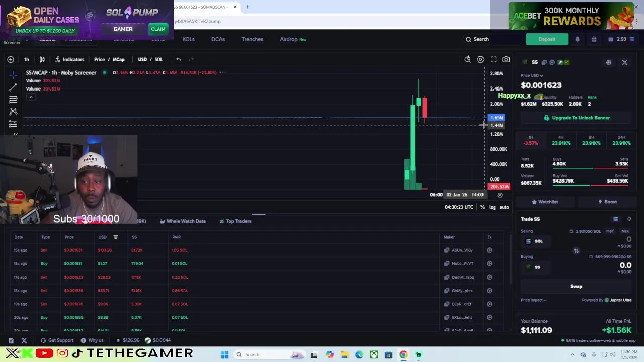Open X link in footer bar
The image size is (644, 362).
click(24, 340)
